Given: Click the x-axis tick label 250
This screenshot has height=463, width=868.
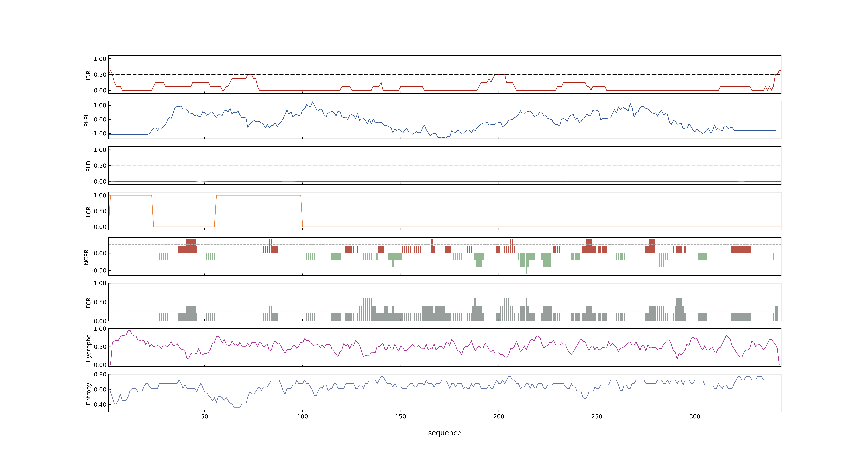Looking at the screenshot, I should (x=597, y=416).
